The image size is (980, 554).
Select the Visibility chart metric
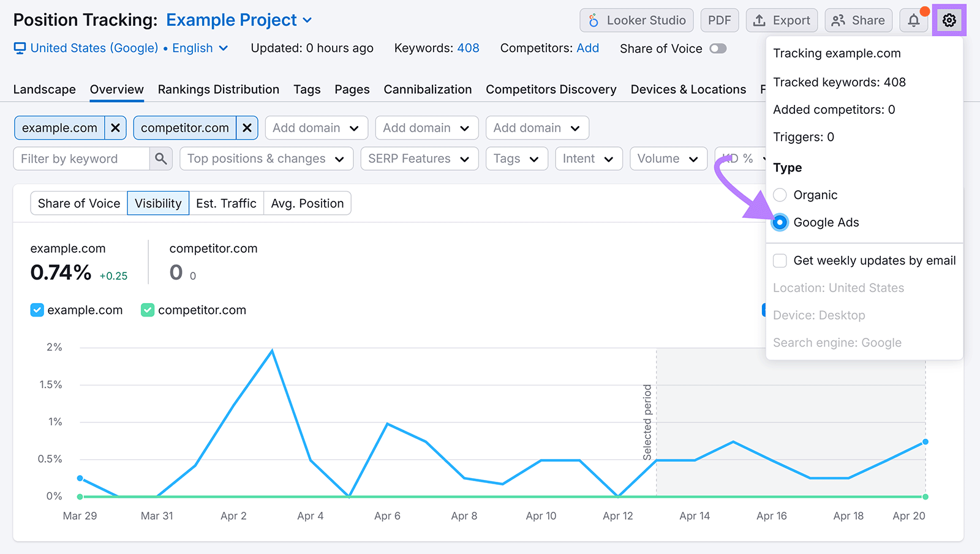point(158,203)
